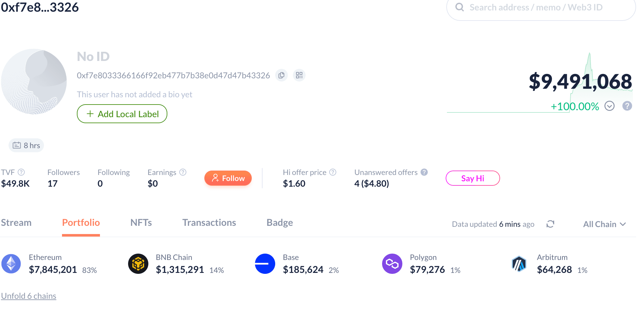Click Add Local Label button

point(122,114)
